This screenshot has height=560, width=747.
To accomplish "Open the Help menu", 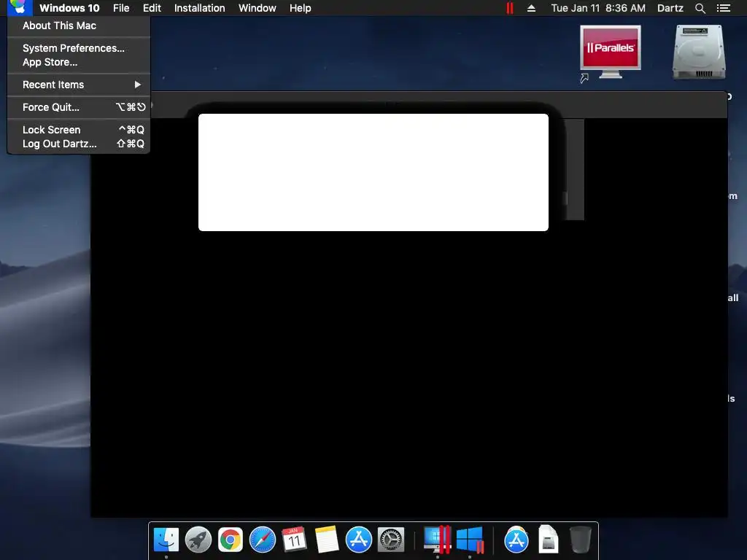I will [300, 8].
